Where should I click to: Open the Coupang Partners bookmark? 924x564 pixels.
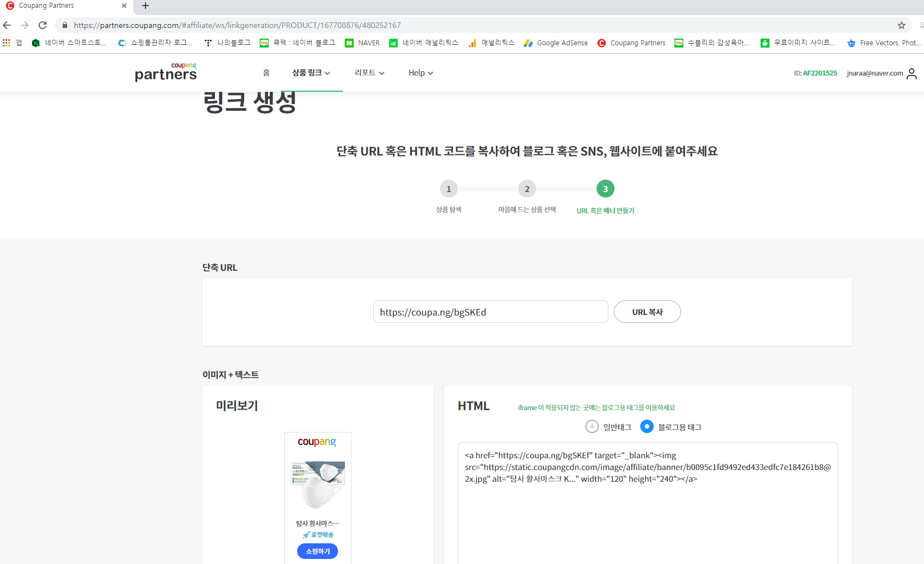[x=631, y=43]
